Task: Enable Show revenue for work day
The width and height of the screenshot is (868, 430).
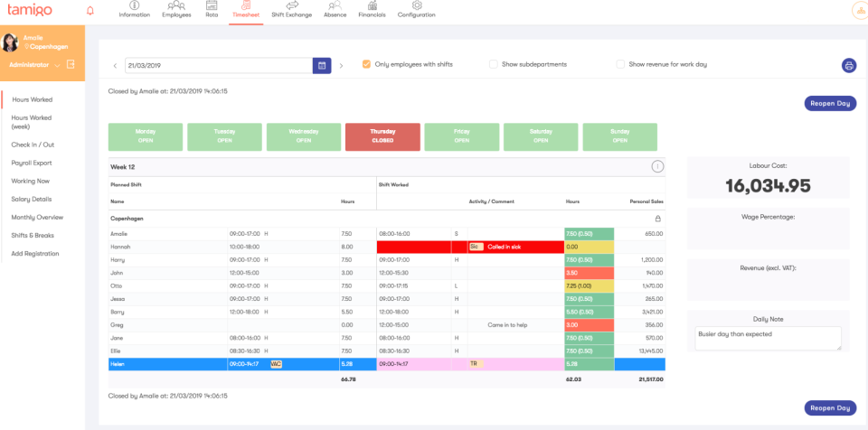Action: pos(620,64)
